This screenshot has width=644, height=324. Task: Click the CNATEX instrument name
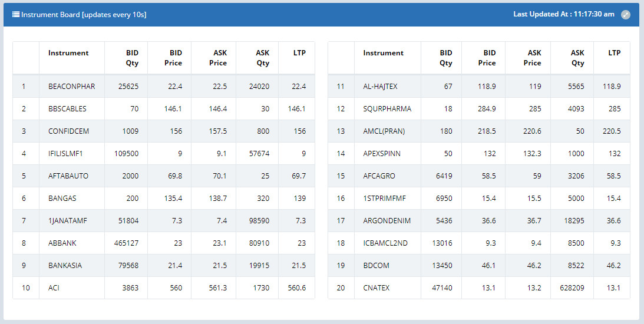point(376,288)
